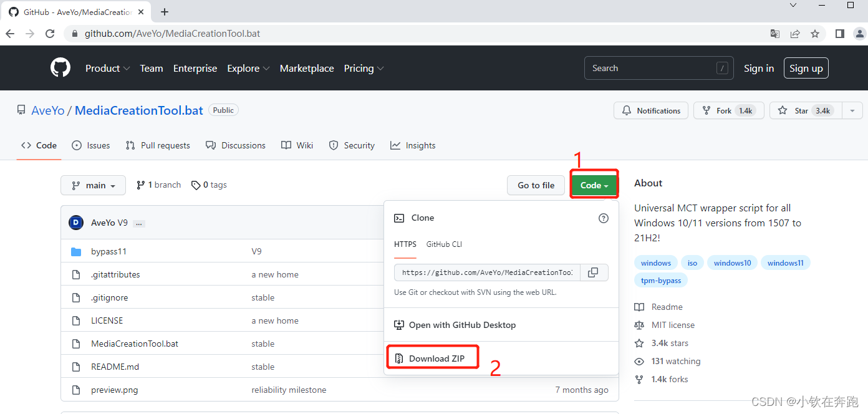Select the GitHub CLI clone tab
868x414 pixels.
coord(444,244)
